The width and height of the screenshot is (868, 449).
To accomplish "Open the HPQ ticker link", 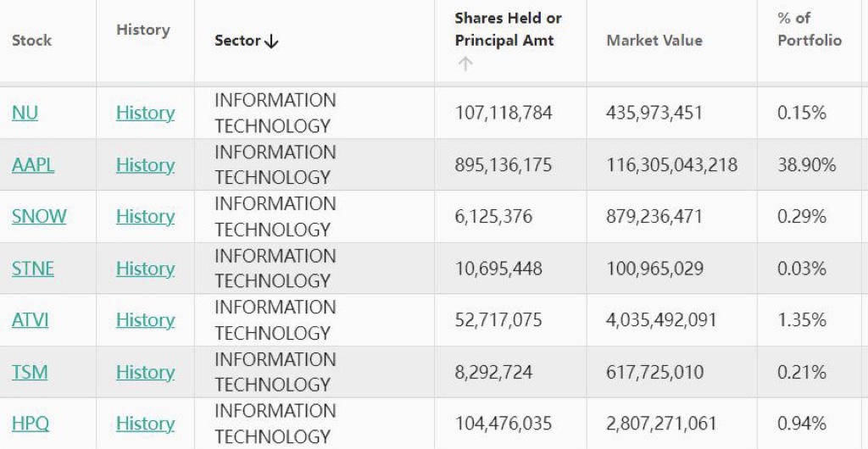I will tap(31, 424).
